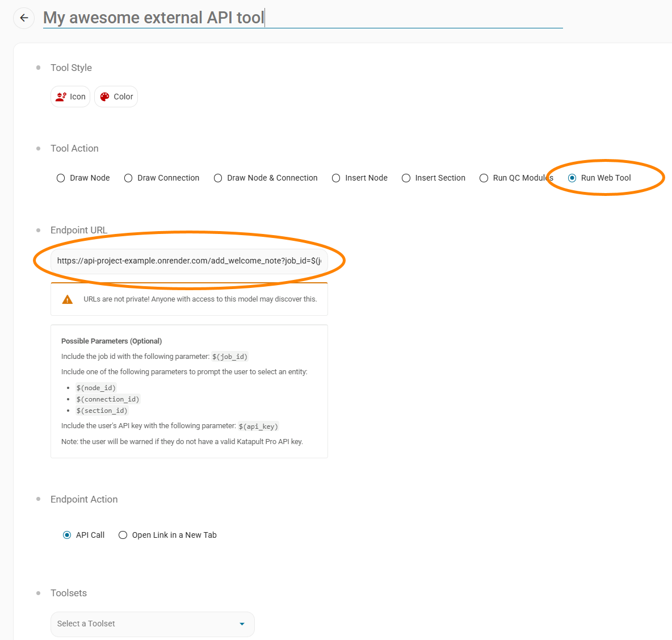
Task: Click the URL warning triangle icon
Action: 68,299
